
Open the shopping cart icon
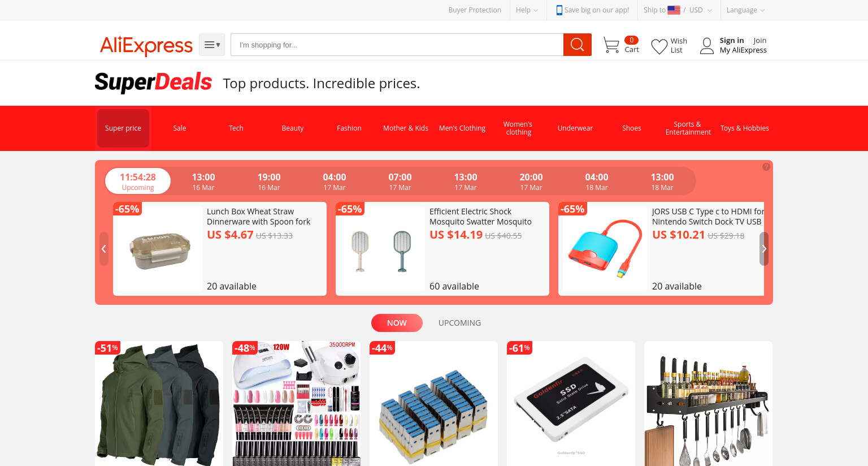(611, 45)
